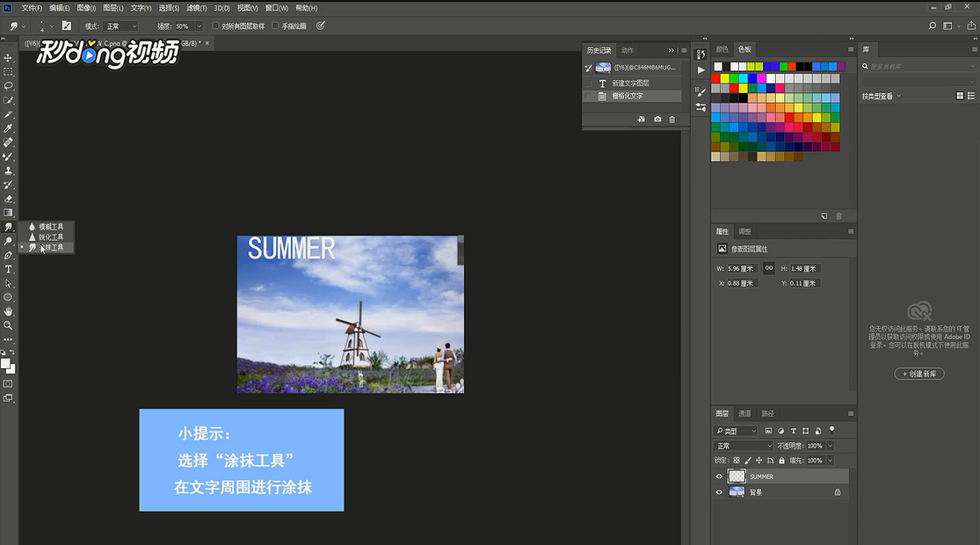Open the 填充 dropdown arrow
The image size is (980, 545).
tap(830, 461)
